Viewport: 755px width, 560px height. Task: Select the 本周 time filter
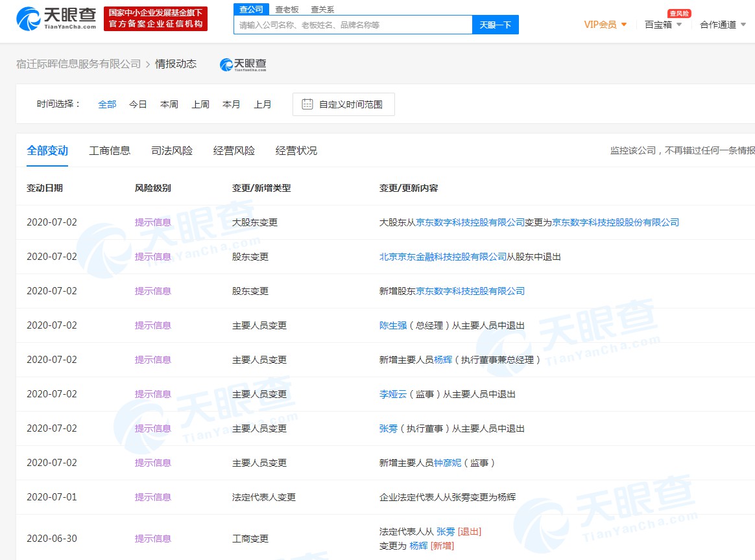169,104
